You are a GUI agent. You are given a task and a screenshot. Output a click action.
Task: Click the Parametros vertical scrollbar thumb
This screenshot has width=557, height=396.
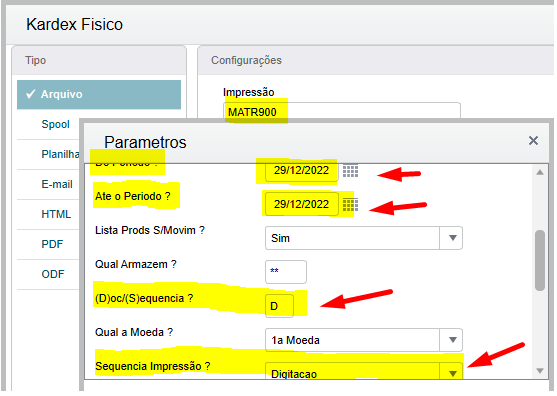540,261
